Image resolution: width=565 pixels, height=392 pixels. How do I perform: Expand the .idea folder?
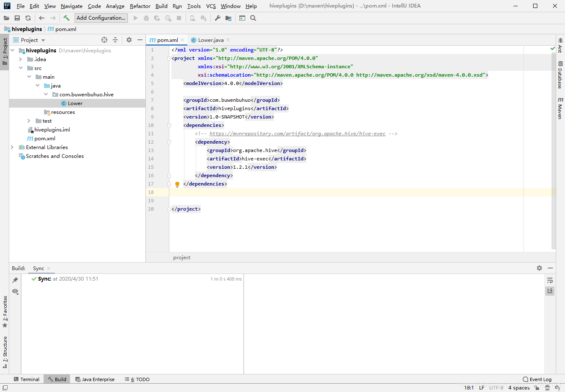click(x=21, y=59)
